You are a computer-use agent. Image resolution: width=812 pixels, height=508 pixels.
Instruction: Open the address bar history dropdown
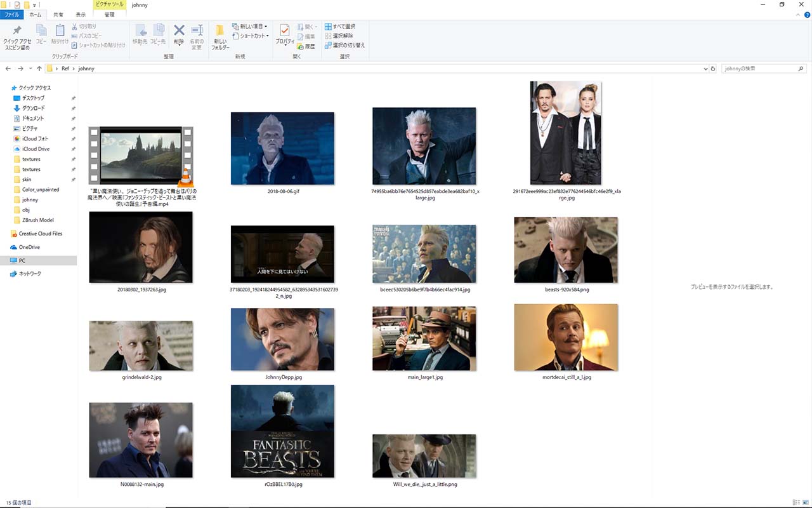(x=705, y=69)
